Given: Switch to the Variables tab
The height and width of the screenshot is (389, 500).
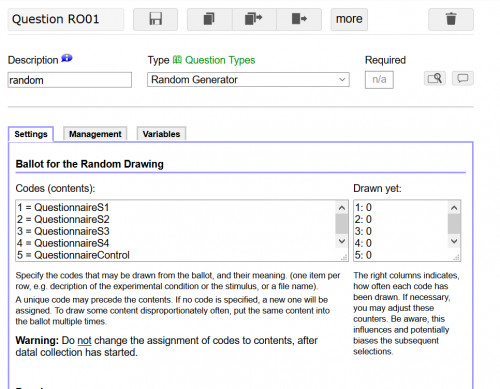Looking at the screenshot, I should coord(161,134).
